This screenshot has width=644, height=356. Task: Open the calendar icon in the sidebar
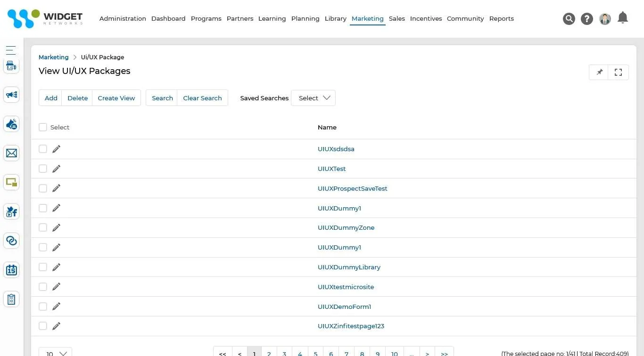coord(11,270)
